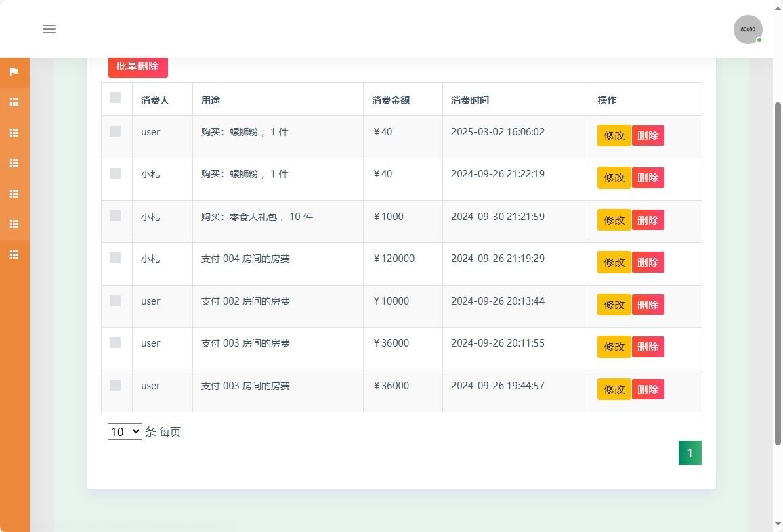Image resolution: width=783 pixels, height=532 pixels.
Task: Go to page 1 in pagination
Action: click(690, 453)
